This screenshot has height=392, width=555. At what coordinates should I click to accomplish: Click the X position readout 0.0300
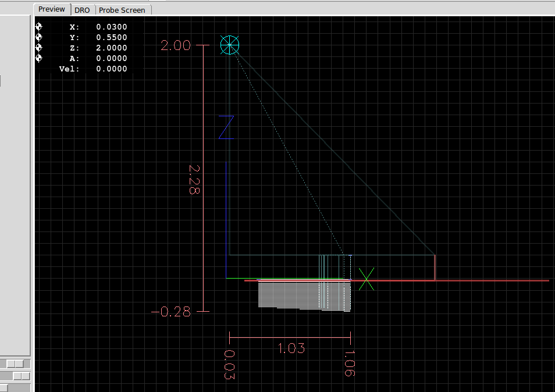click(x=111, y=27)
